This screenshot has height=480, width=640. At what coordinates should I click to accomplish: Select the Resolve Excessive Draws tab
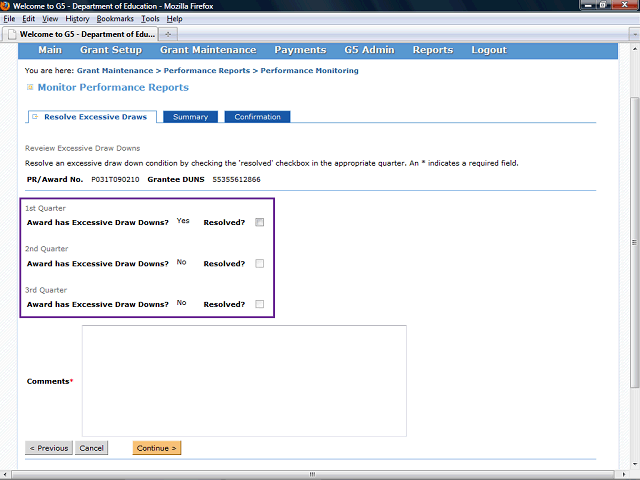click(92, 117)
